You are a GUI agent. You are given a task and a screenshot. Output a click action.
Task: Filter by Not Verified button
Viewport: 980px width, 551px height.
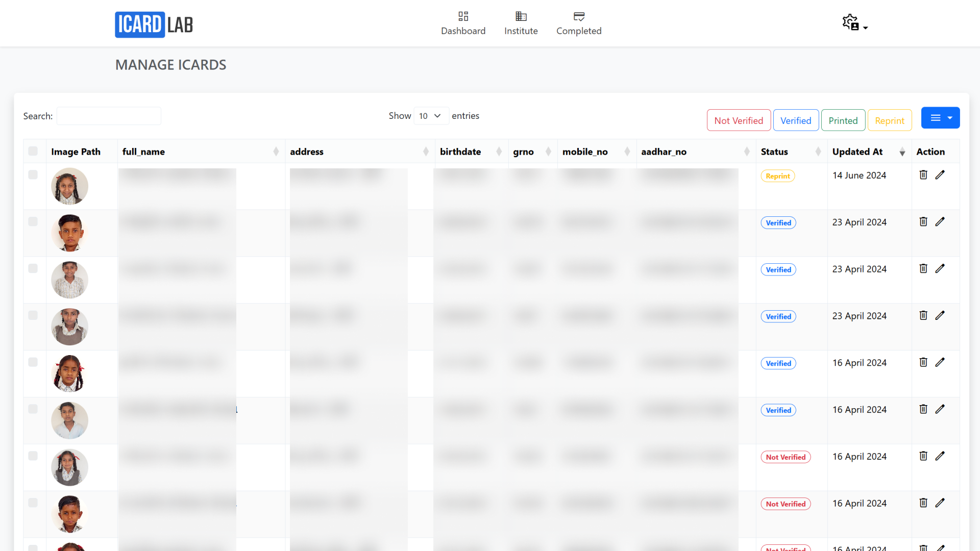[739, 120]
